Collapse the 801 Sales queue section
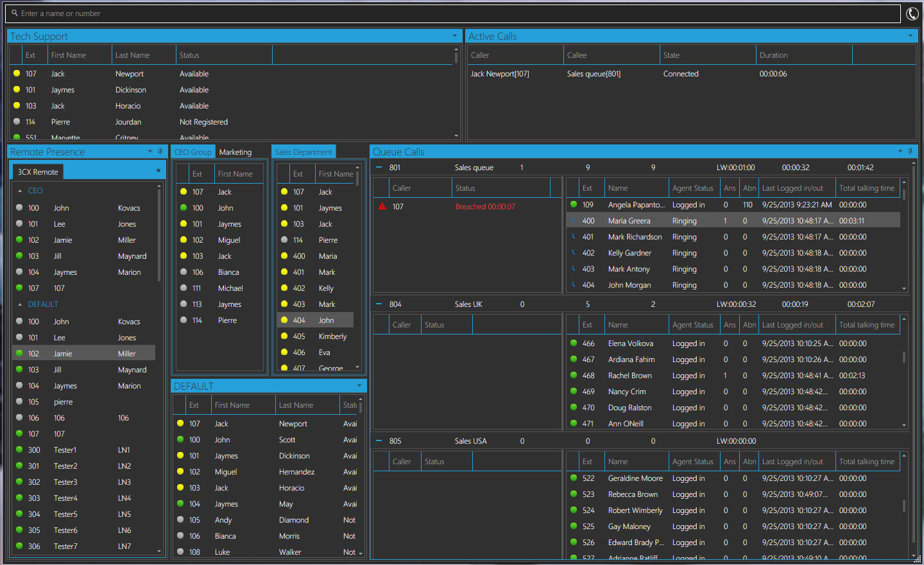This screenshot has height=565, width=924. tap(379, 168)
